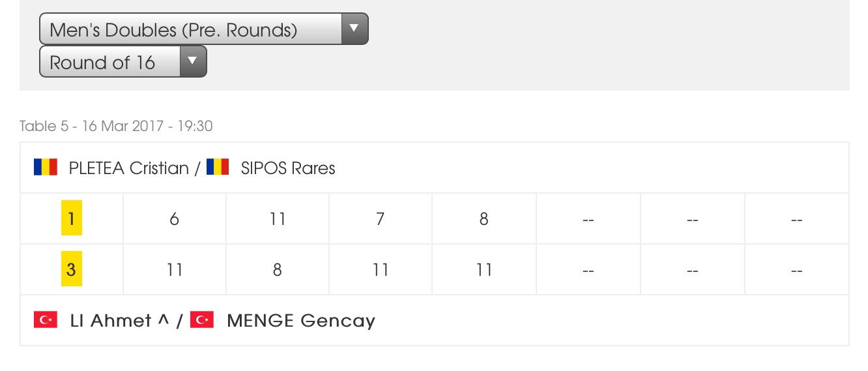Click the yellow highlighted games score 1
The height and width of the screenshot is (371, 868).
(71, 218)
